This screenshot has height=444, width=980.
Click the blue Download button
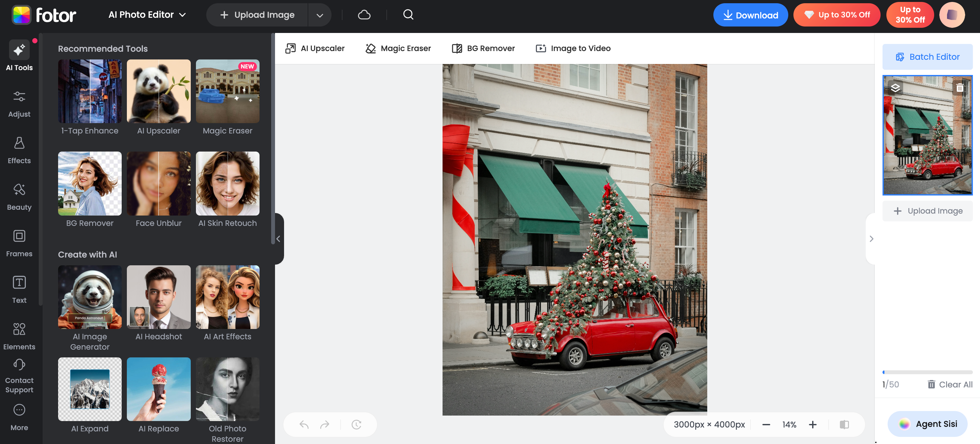tap(750, 15)
